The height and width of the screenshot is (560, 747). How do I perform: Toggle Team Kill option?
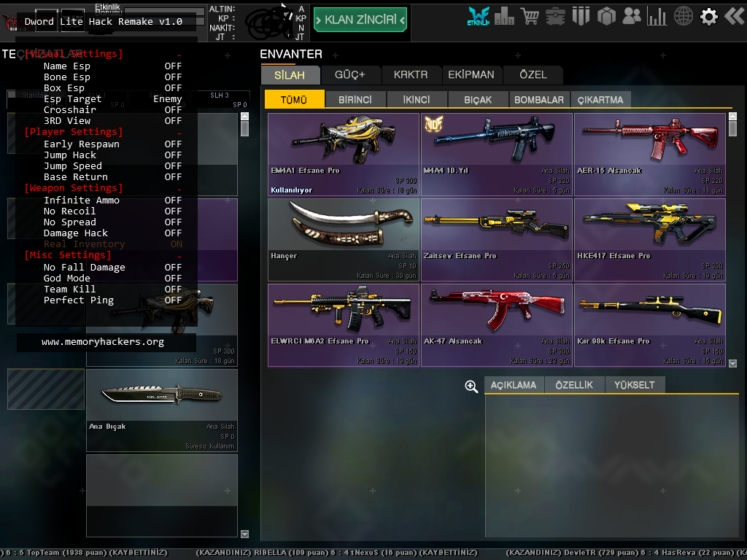click(x=112, y=289)
